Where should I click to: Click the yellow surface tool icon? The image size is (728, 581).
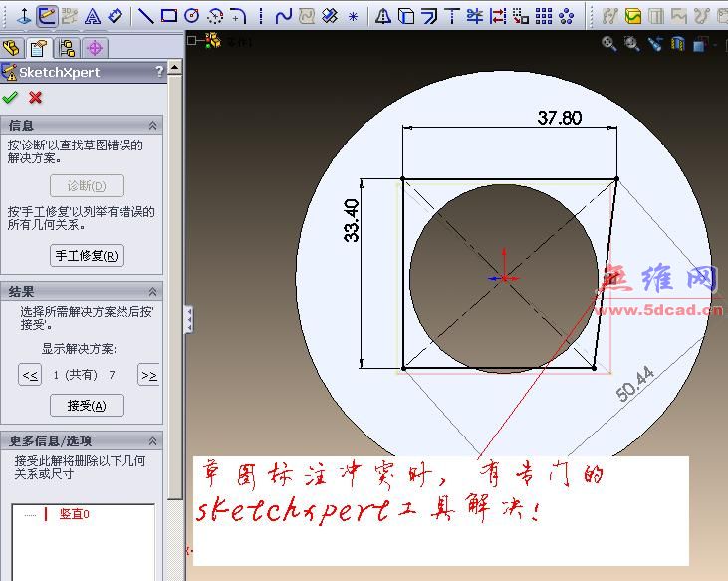[632, 16]
